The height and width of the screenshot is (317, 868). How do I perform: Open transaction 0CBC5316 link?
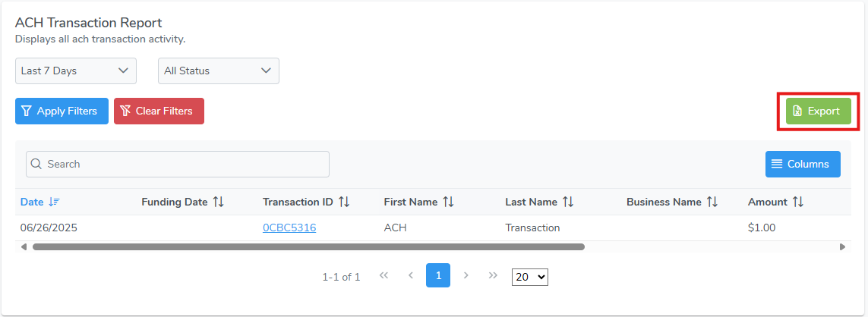(x=289, y=228)
